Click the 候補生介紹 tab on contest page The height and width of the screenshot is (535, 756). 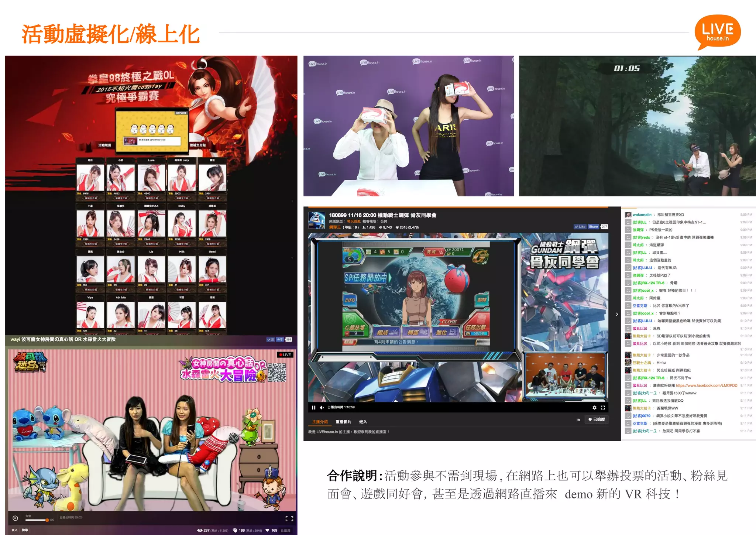coord(198,145)
